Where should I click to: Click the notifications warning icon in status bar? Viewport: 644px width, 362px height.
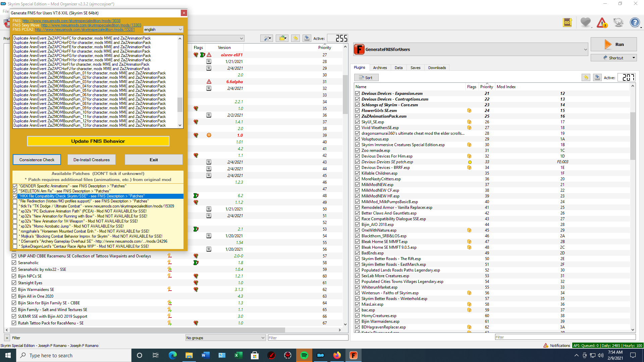tap(546, 346)
